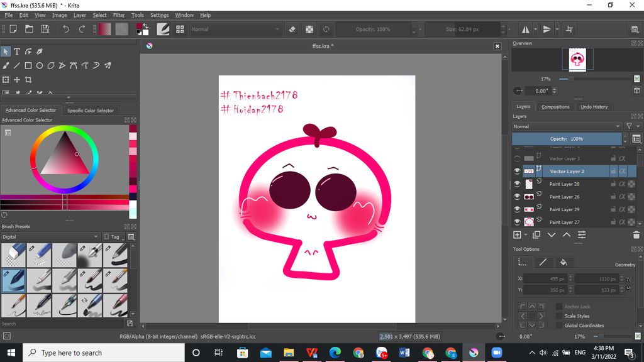This screenshot has height=362, width=644.
Task: Open an existing document icon
Action: [29, 29]
